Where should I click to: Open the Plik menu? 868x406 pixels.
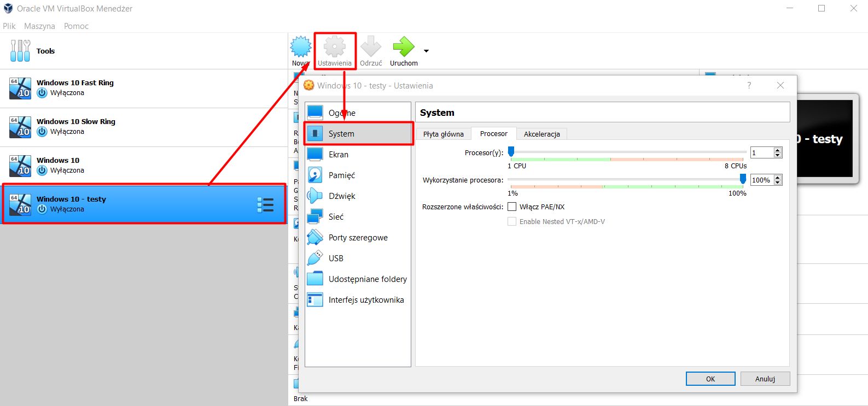tap(9, 26)
